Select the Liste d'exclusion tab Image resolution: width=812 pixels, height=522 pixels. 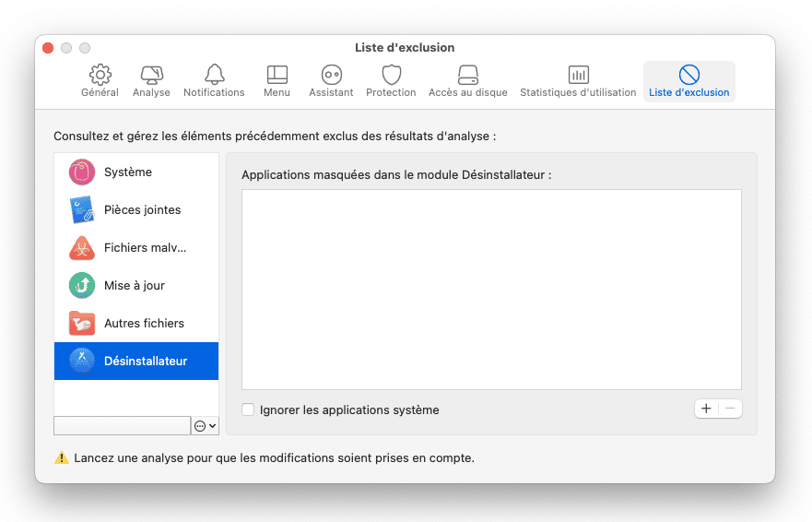[x=688, y=81]
